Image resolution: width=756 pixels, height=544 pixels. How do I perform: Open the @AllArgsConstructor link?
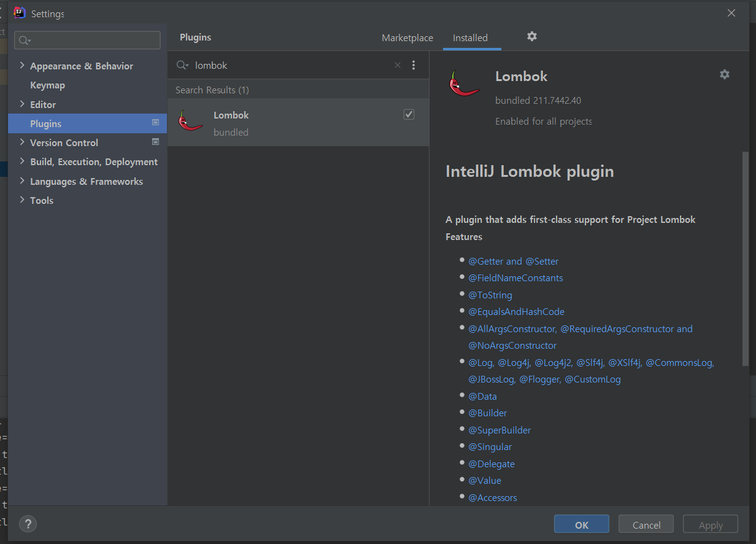pos(512,328)
